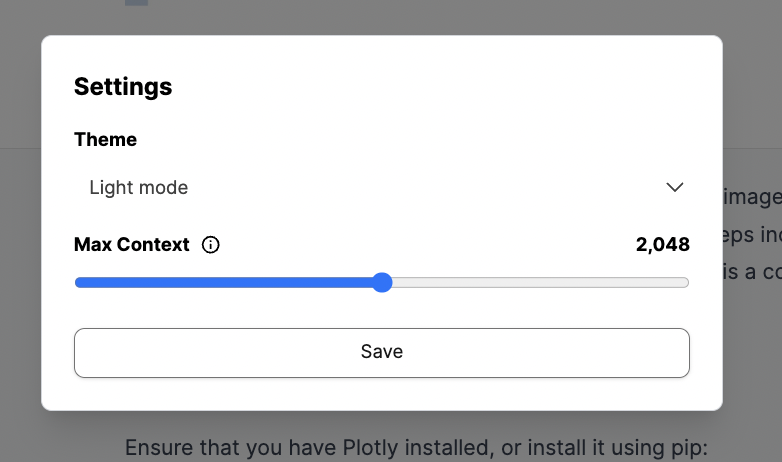The image size is (782, 462).
Task: Click the Max Context info icon
Action: 210,245
